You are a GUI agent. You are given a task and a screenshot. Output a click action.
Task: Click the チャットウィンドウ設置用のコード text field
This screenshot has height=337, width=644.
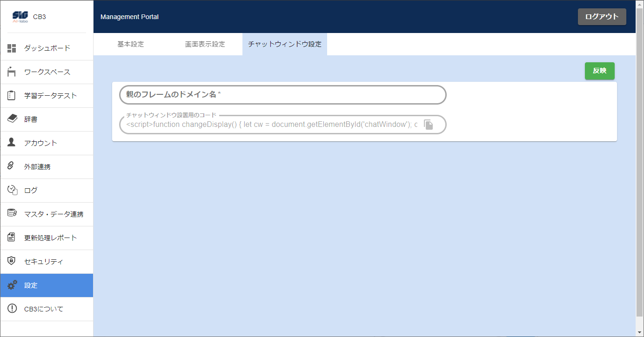271,125
